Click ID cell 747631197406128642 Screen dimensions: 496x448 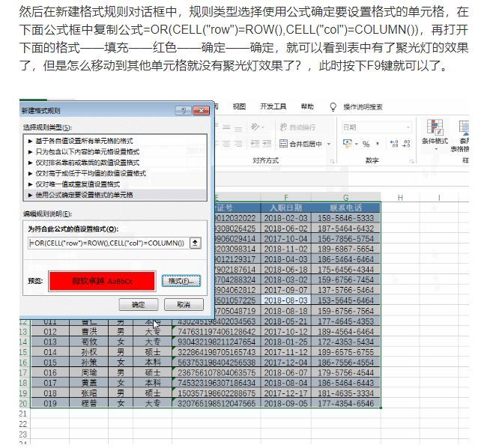point(217,332)
